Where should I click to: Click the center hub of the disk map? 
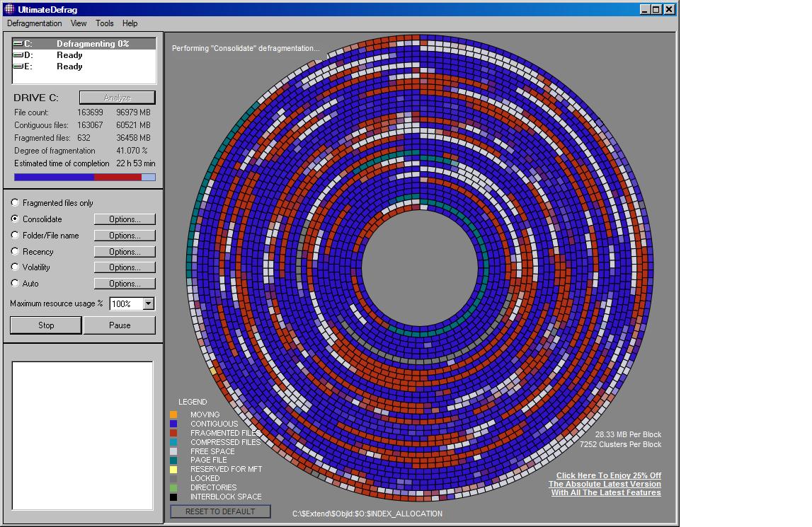pyautogui.click(x=420, y=267)
